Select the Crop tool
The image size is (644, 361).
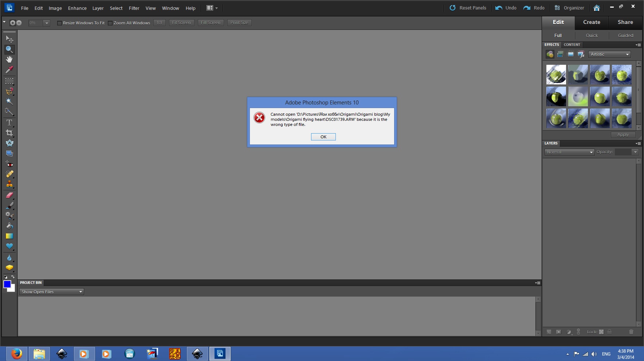coord(9,133)
